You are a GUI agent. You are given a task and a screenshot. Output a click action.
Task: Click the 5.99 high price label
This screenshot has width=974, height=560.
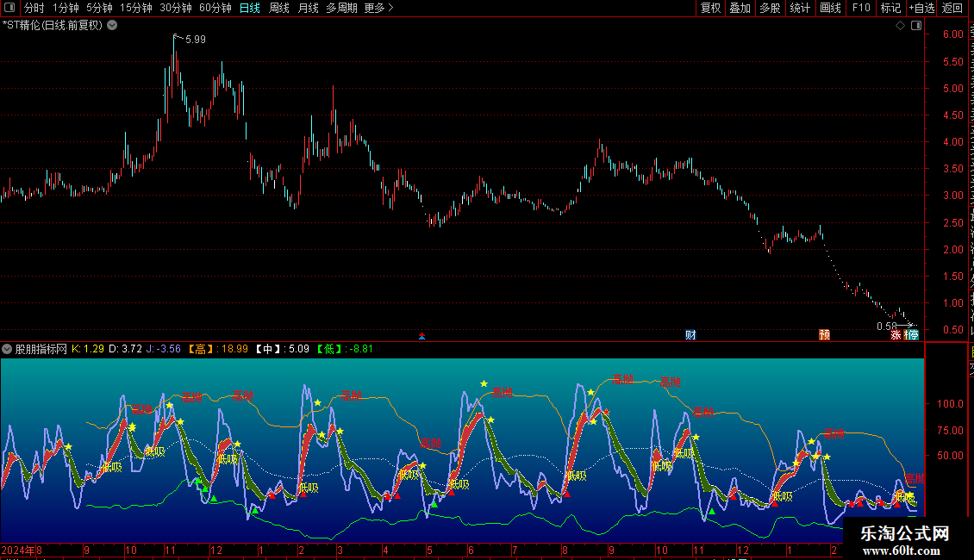click(x=196, y=39)
